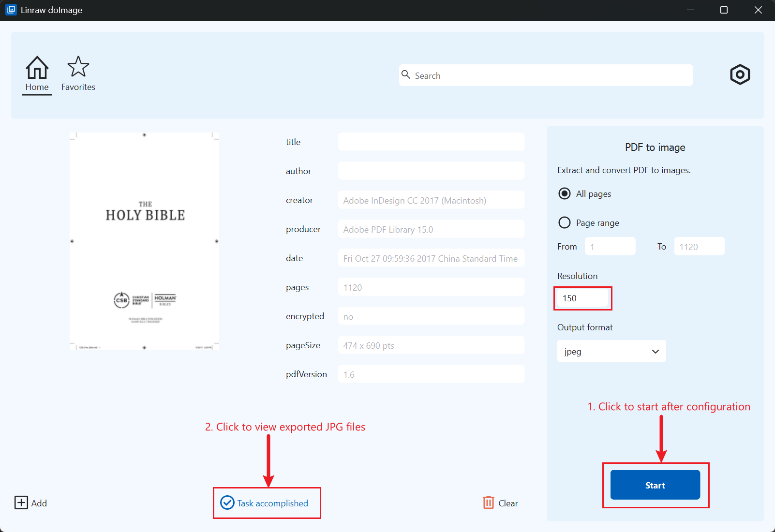Click the To page number field
The image size is (775, 532).
(x=699, y=247)
